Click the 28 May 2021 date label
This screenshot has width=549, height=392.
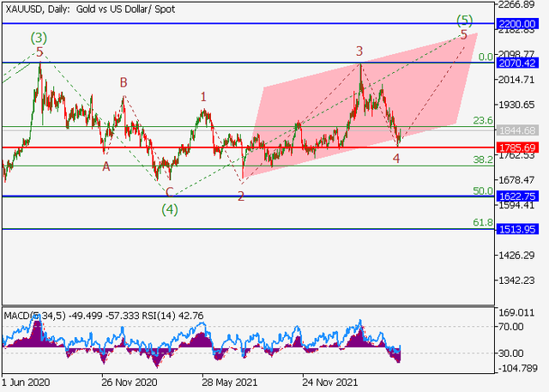click(229, 383)
